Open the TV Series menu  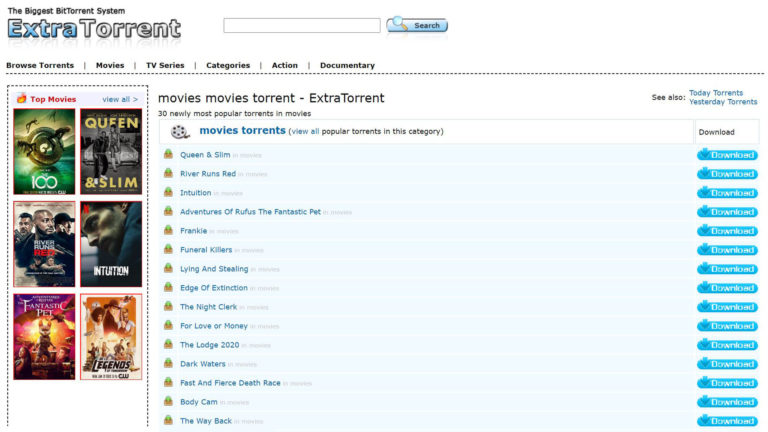click(x=165, y=66)
